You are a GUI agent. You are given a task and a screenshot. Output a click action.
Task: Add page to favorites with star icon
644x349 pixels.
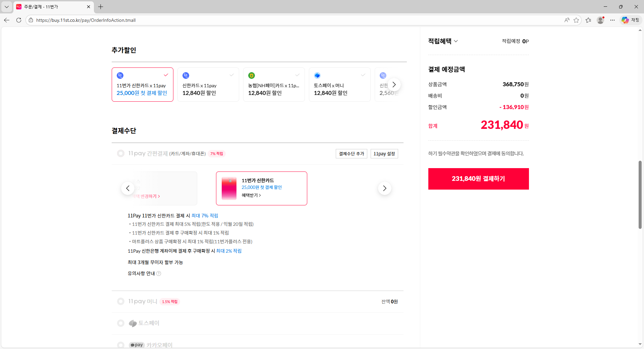(x=576, y=20)
